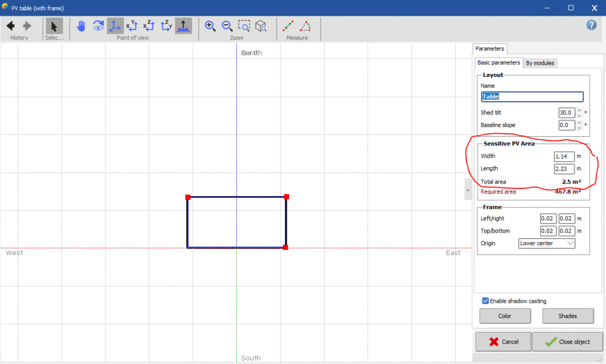Select the orbit rotate view tool
606x364 pixels.
(x=98, y=26)
